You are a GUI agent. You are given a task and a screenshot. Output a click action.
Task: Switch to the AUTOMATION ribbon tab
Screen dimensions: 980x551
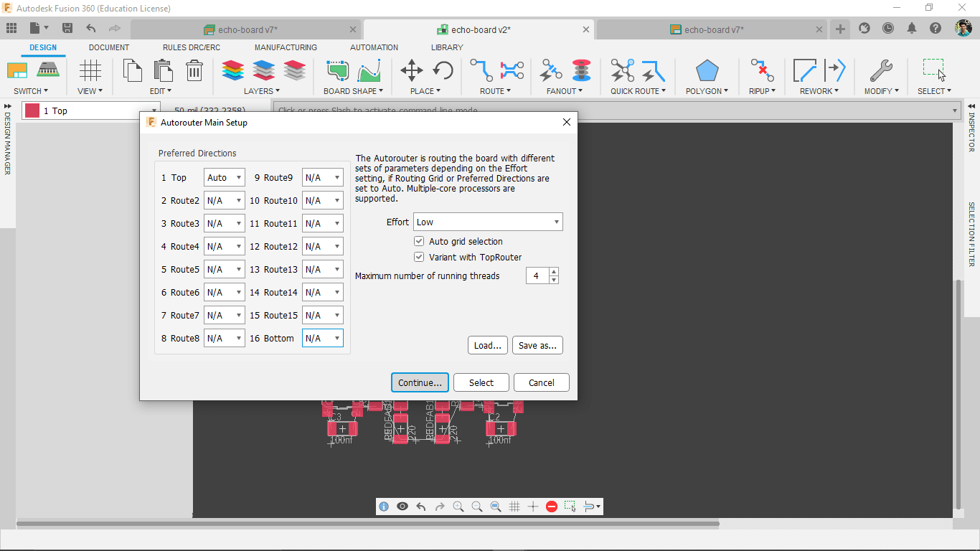pyautogui.click(x=374, y=47)
